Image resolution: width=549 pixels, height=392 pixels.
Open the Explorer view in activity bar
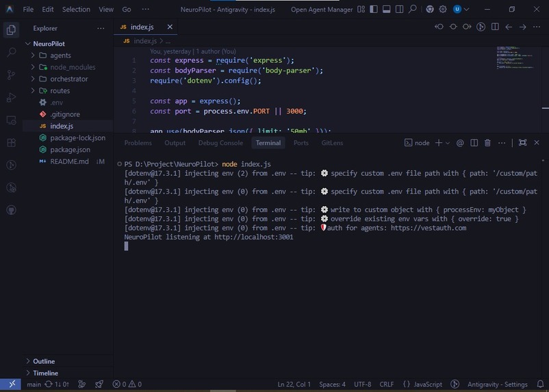[11, 30]
